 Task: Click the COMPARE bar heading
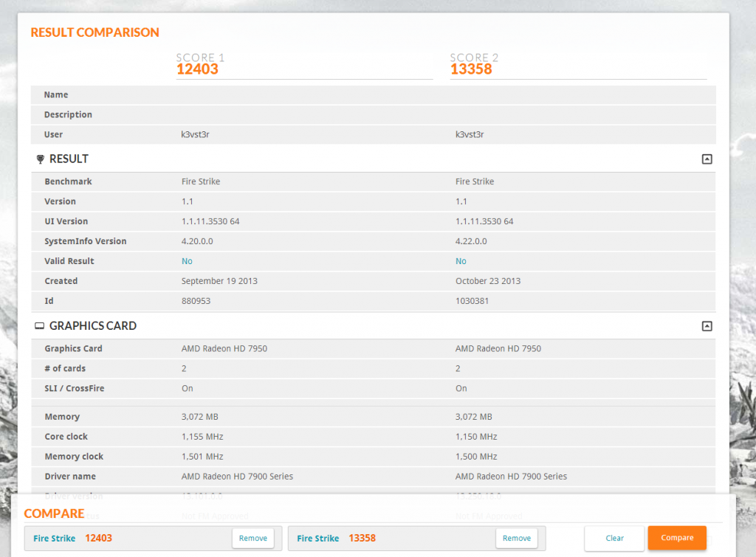[55, 513]
